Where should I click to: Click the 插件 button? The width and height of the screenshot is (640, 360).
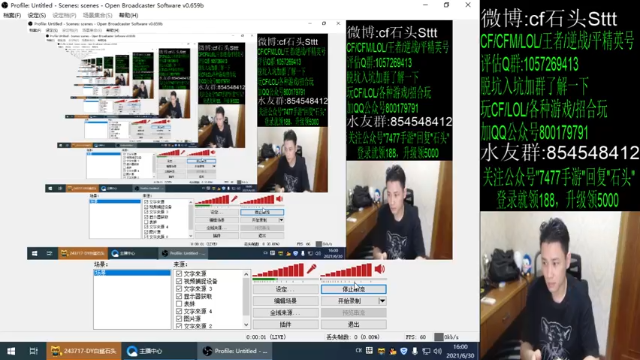(285, 324)
